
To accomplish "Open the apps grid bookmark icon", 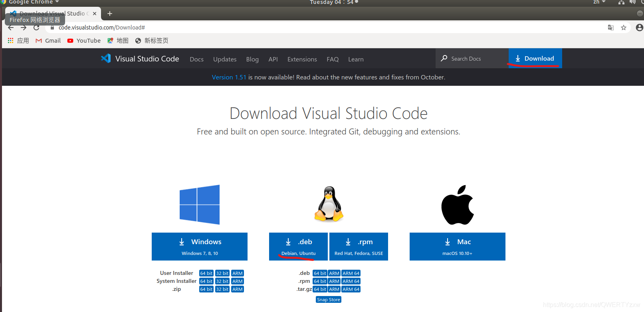I will 11,41.
